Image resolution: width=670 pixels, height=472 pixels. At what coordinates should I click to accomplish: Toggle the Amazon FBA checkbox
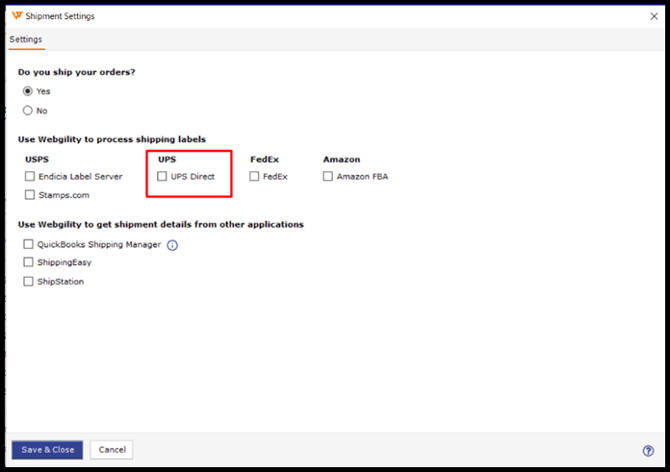pyautogui.click(x=328, y=176)
